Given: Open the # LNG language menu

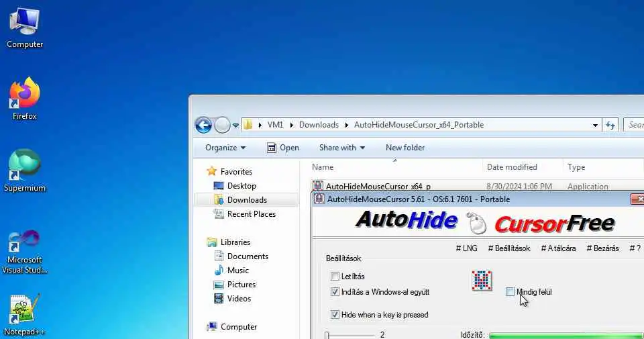Looking at the screenshot, I should point(467,248).
